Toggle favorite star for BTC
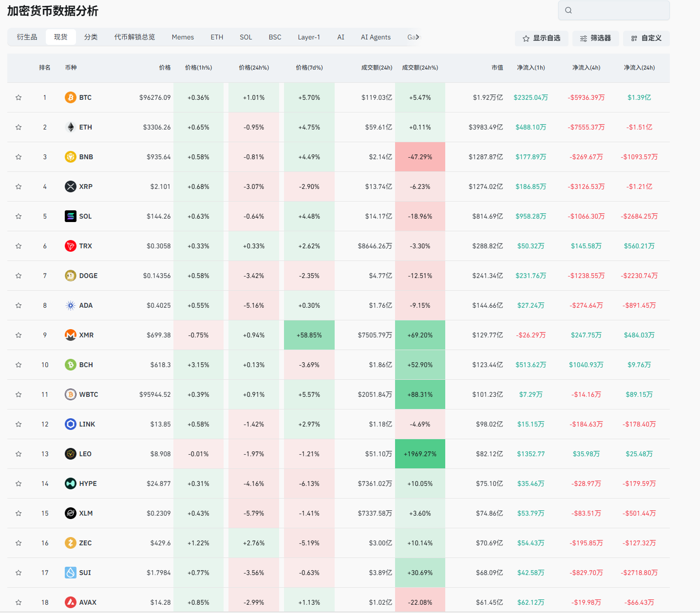This screenshot has height=613, width=700. [x=19, y=97]
